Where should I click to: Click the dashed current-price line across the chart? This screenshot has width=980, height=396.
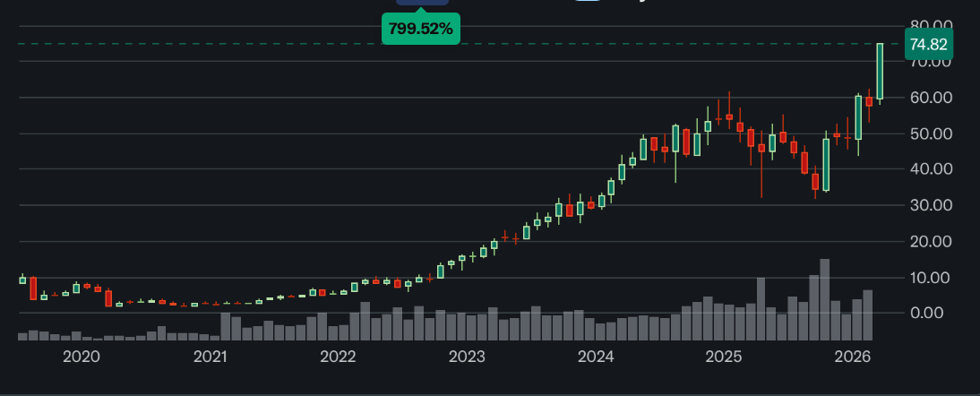click(461, 44)
